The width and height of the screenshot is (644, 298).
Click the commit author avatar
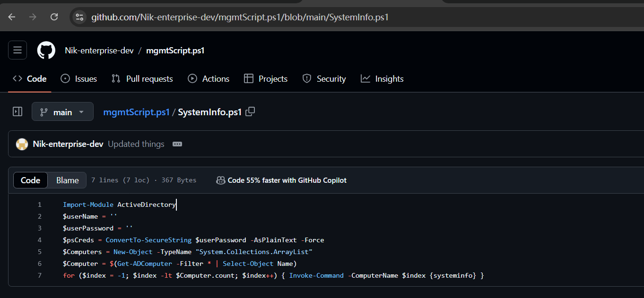click(22, 144)
